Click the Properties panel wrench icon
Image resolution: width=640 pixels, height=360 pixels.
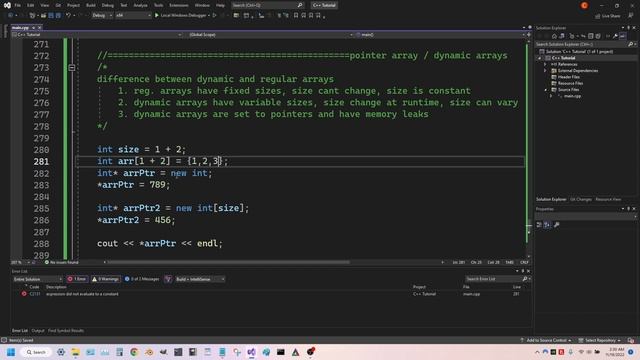tap(557, 224)
